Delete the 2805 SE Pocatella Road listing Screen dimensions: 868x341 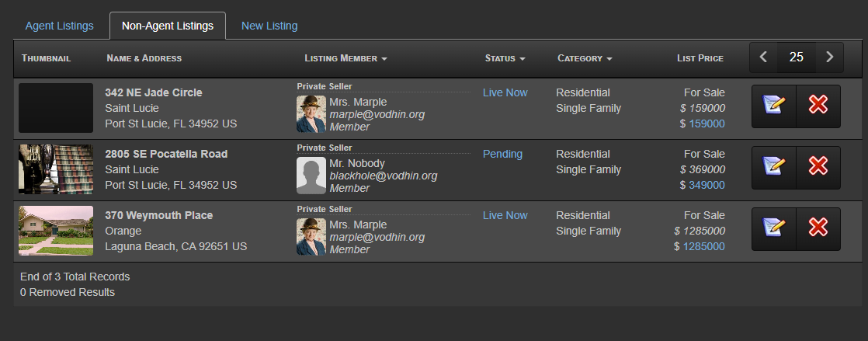click(x=818, y=167)
